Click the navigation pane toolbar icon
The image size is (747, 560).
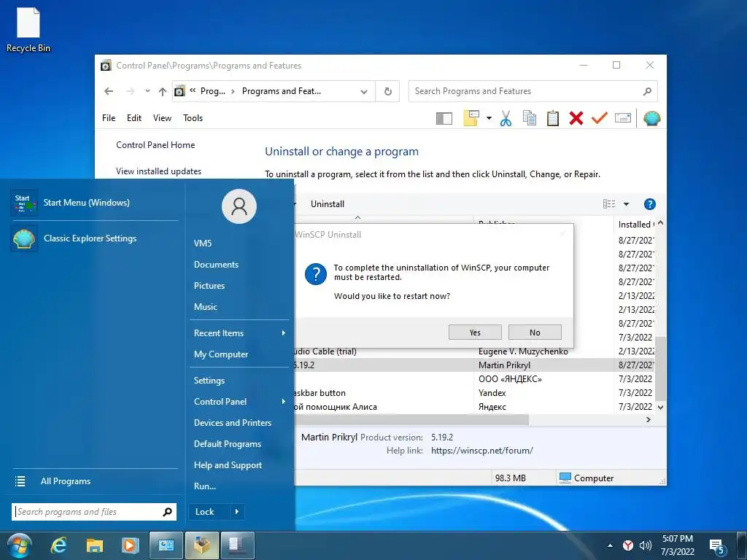click(x=444, y=118)
